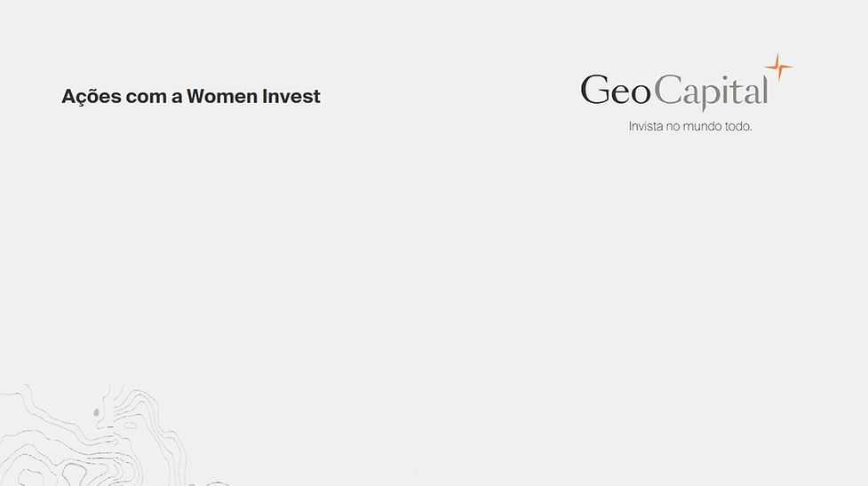Viewport: 868px width, 486px height.
Task: Click the empty center area of the slide
Action: point(434,267)
